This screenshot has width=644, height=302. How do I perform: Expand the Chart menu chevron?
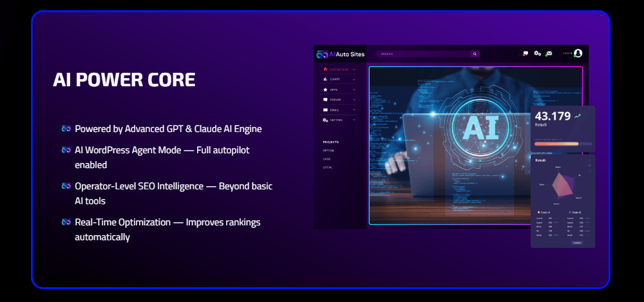(x=354, y=80)
